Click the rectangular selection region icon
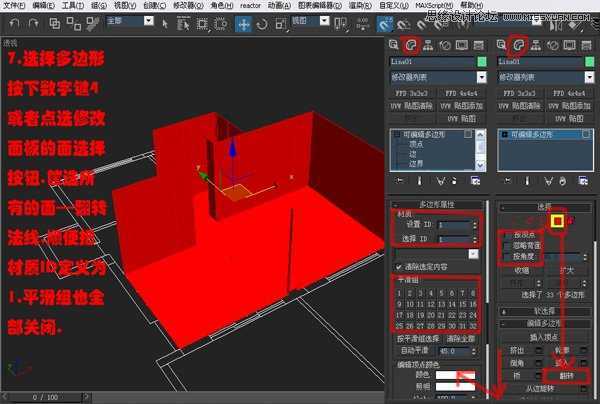600x404 pixels. [x=202, y=24]
